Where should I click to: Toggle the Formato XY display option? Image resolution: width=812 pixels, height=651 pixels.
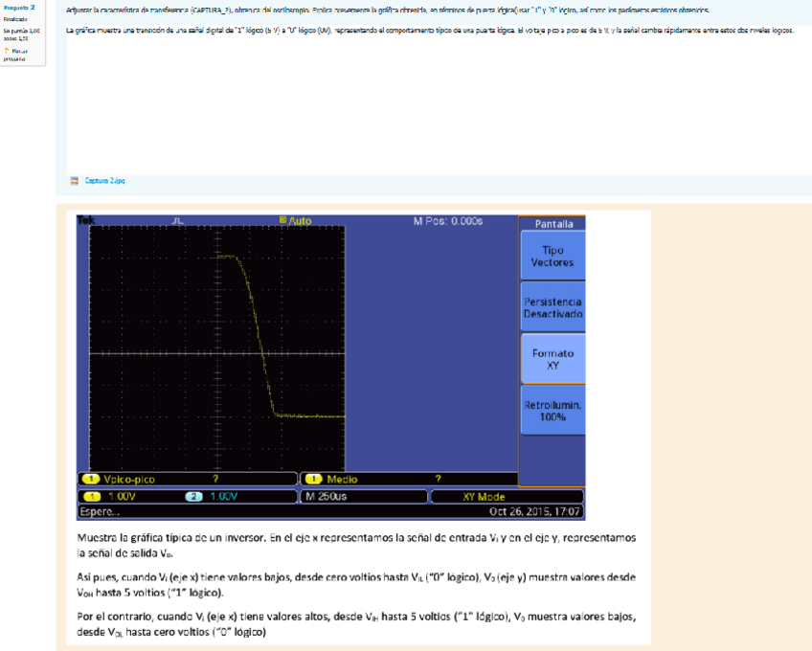pyautogui.click(x=552, y=359)
